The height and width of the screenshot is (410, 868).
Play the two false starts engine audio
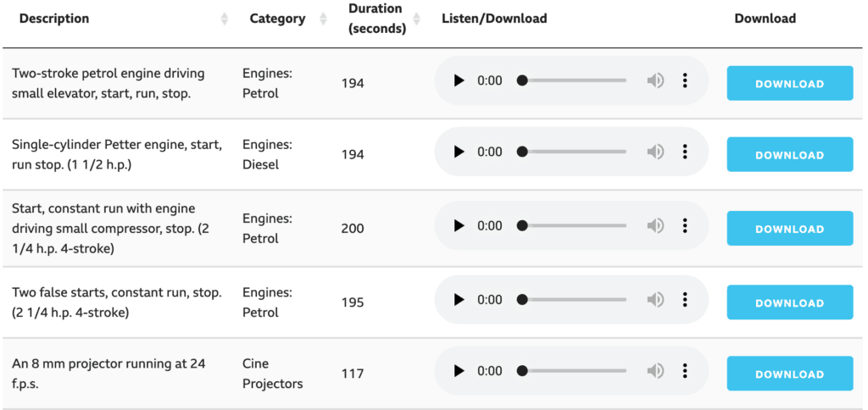point(459,299)
